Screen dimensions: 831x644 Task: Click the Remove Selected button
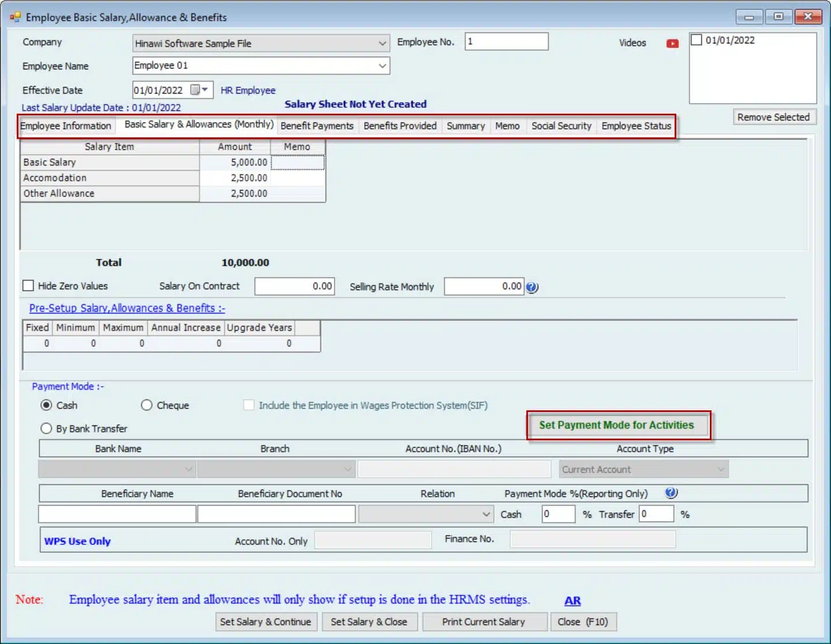(773, 117)
